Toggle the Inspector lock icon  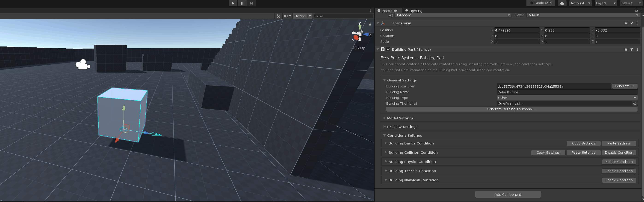tap(636, 10)
